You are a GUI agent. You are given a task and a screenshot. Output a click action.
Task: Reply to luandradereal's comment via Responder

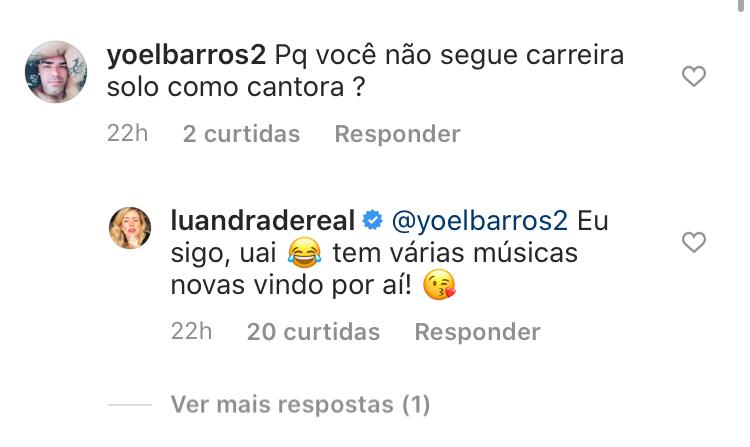click(x=477, y=332)
